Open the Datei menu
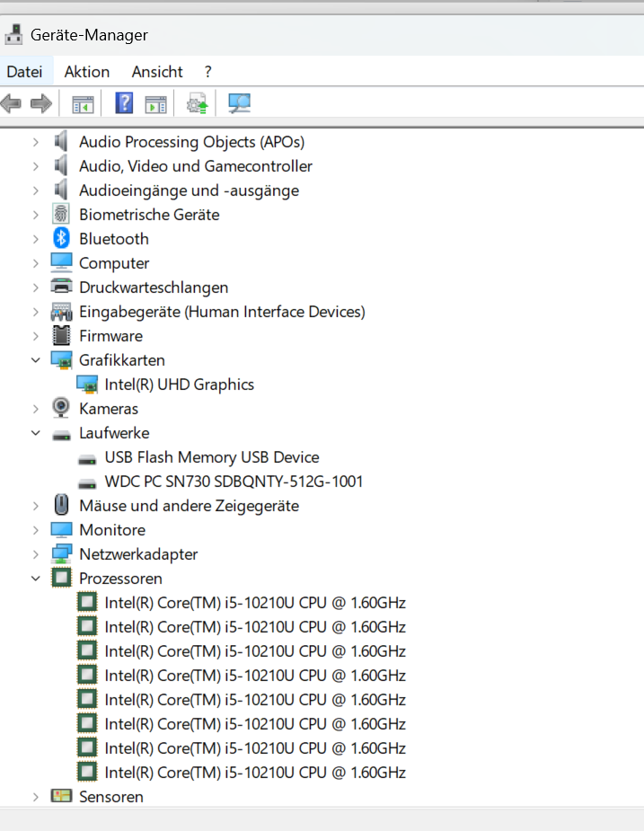The height and width of the screenshot is (831, 644). (24, 72)
